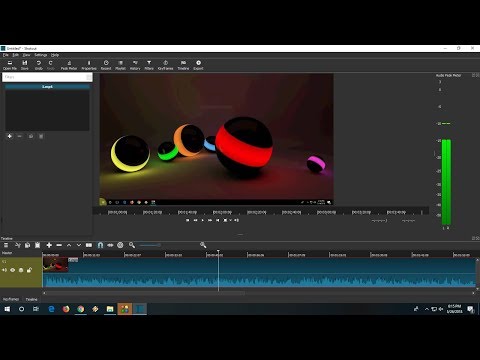The width and height of the screenshot is (480, 360).
Task: Zoom in the timeline
Action: 203,245
